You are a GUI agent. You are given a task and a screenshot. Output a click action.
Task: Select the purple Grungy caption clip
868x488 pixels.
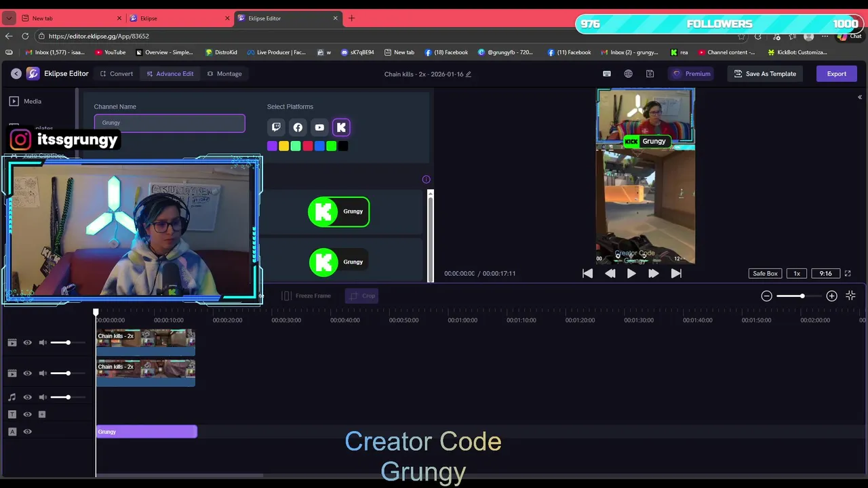(x=146, y=432)
